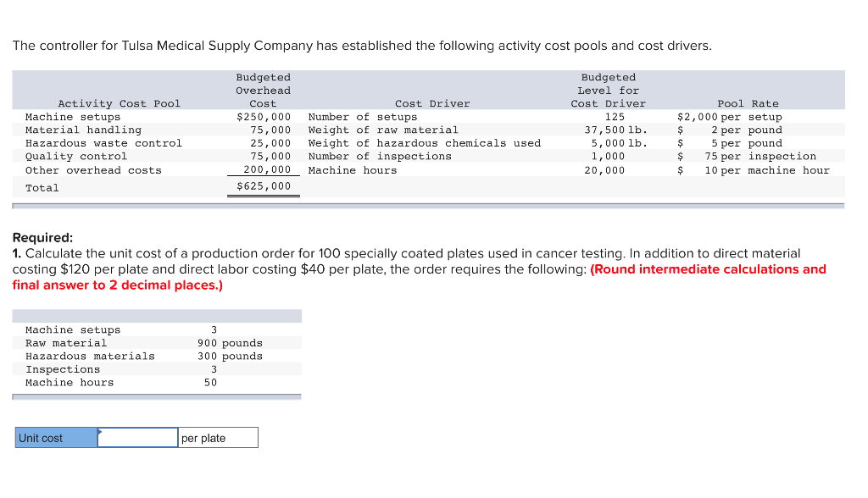Click the "per plate" unit label
Image resolution: width=868 pixels, height=498 pixels.
203,438
